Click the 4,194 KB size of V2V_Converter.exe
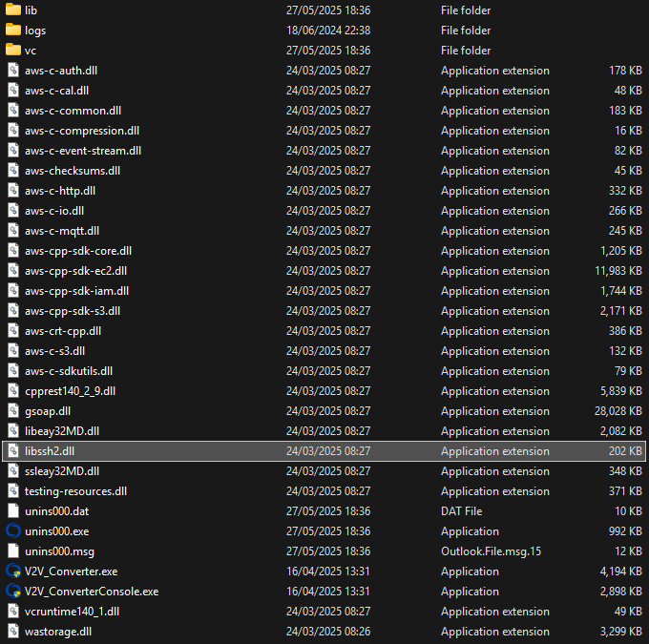The height and width of the screenshot is (644, 649). [621, 571]
